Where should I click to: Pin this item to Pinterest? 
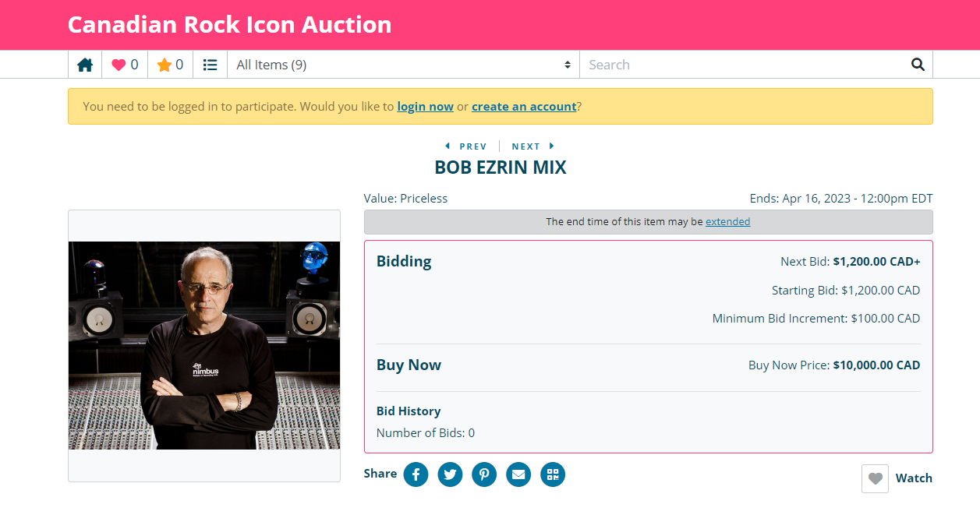pyautogui.click(x=484, y=474)
